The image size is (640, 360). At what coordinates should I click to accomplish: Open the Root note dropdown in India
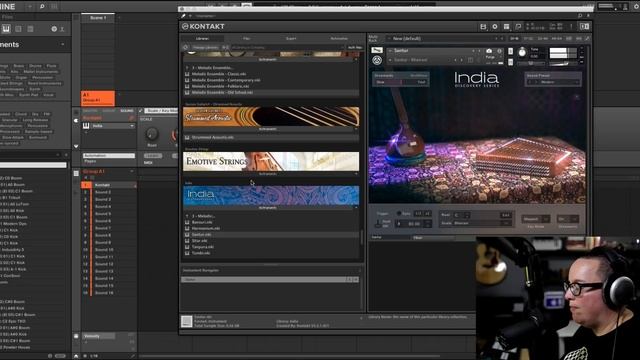click(461, 215)
